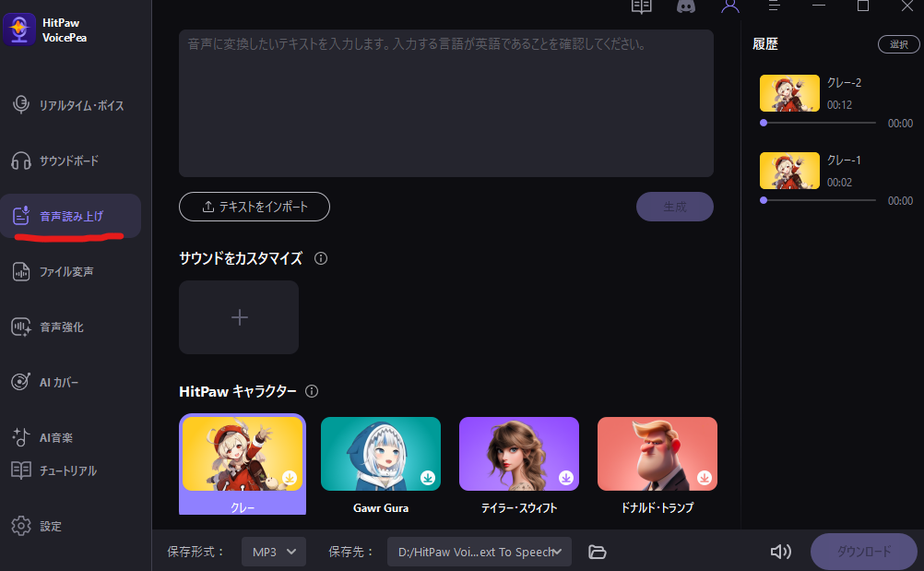
Task: Open the guide book icon in title bar
Action: point(641,6)
